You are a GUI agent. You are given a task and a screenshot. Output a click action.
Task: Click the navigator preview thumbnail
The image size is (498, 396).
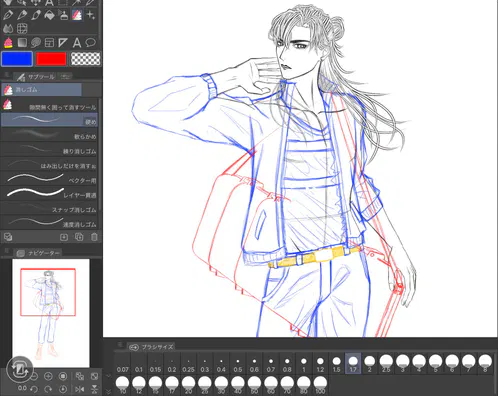pyautogui.click(x=51, y=313)
